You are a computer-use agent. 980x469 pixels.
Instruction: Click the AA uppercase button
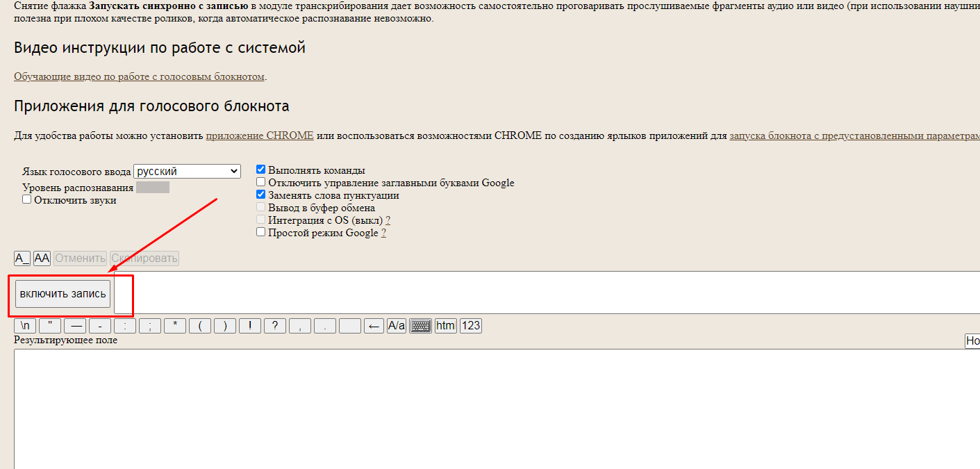click(42, 258)
